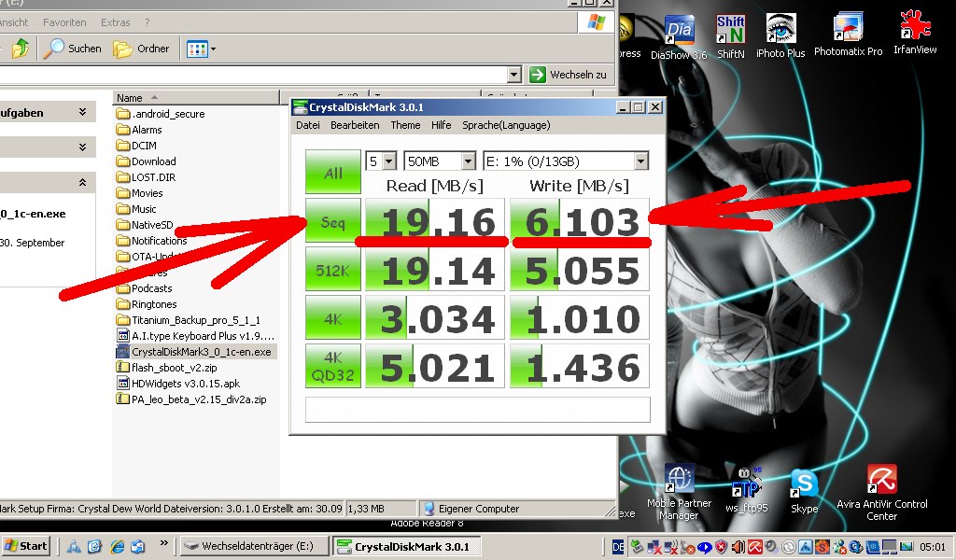Click the Windows Start button
Screen dimensions: 956x560
pyautogui.click(x=26, y=546)
